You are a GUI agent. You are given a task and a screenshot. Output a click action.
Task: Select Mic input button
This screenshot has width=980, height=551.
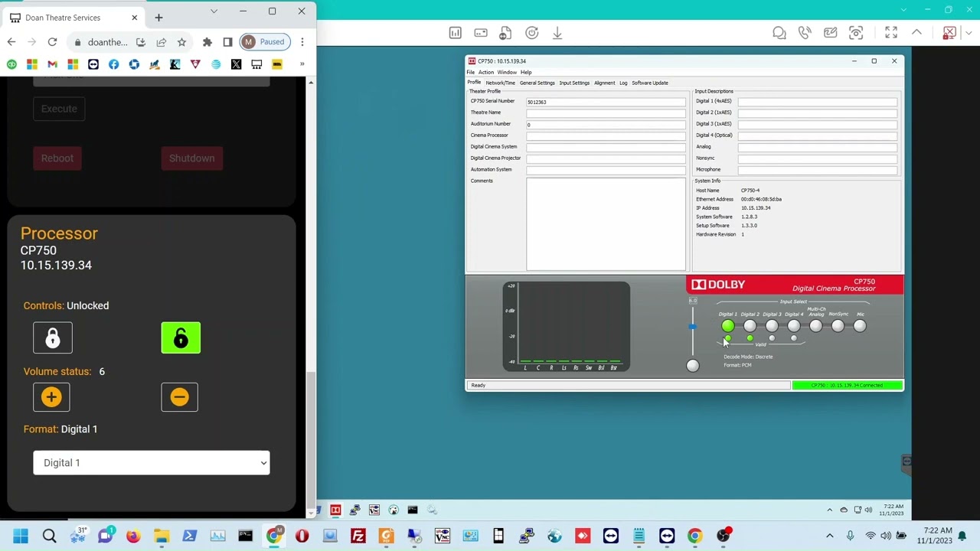(x=860, y=327)
